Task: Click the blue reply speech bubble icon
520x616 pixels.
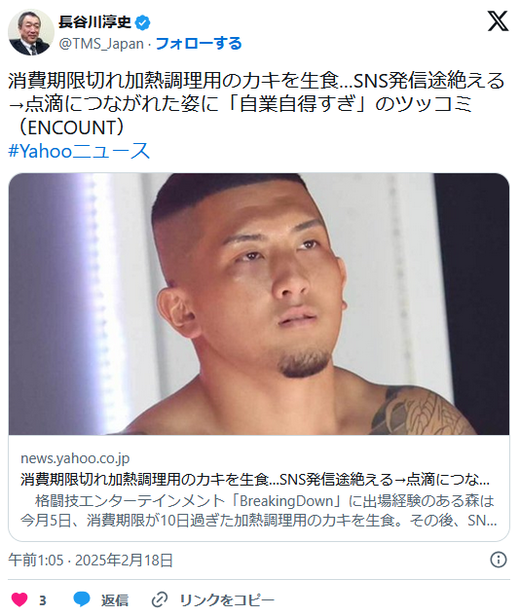Action: coord(82,600)
